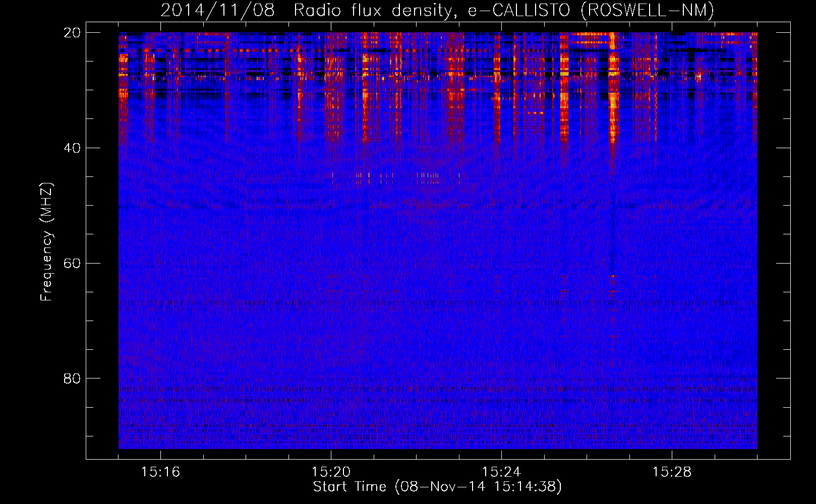
Task: Click the 40 MHz frequency tick label
Action: [x=72, y=148]
